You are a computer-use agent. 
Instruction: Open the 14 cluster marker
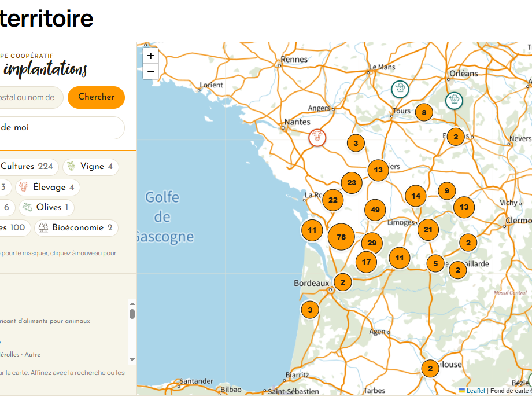[x=416, y=196]
